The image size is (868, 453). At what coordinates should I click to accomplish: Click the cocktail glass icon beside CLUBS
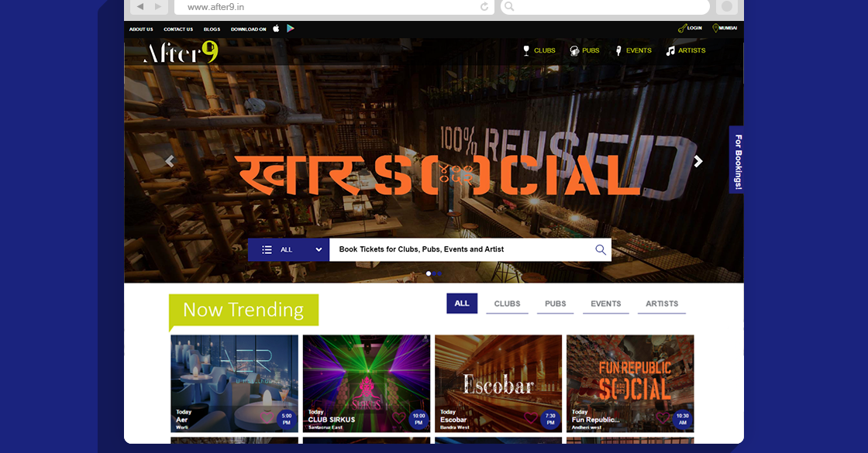coord(526,50)
